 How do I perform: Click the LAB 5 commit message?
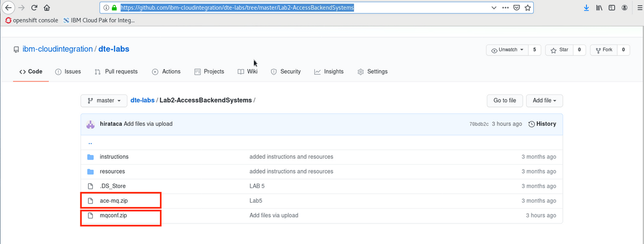[x=257, y=186]
